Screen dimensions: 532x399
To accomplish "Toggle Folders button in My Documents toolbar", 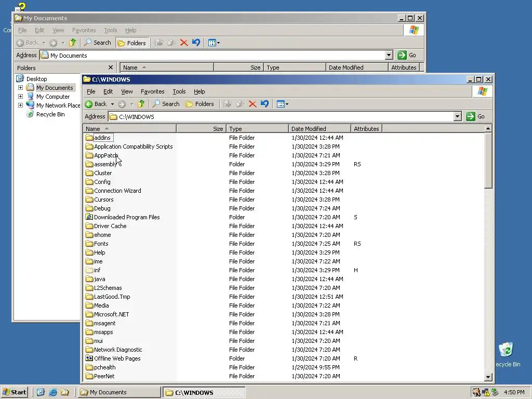I will 131,43.
